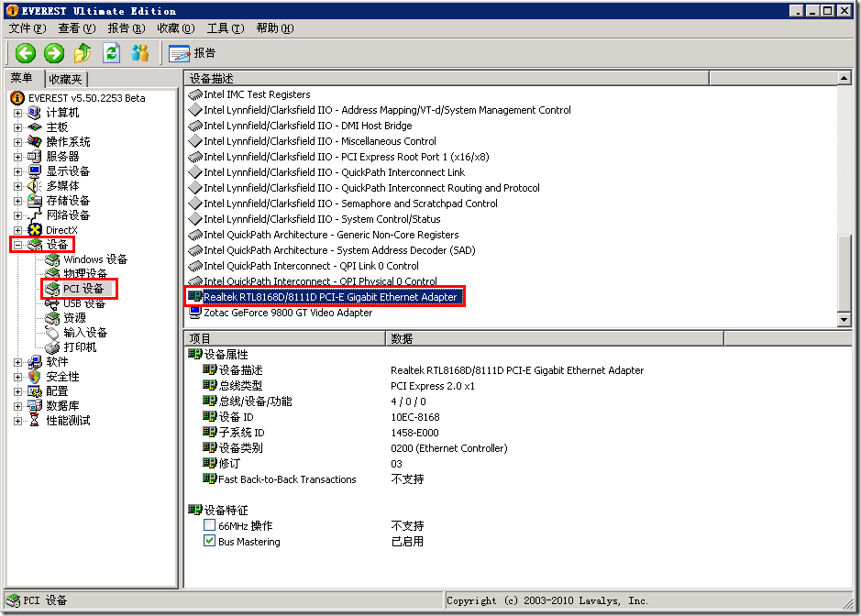Viewport: 861px width, 616px height.
Task: Click the 打印机 printer icon
Action: (x=52, y=347)
